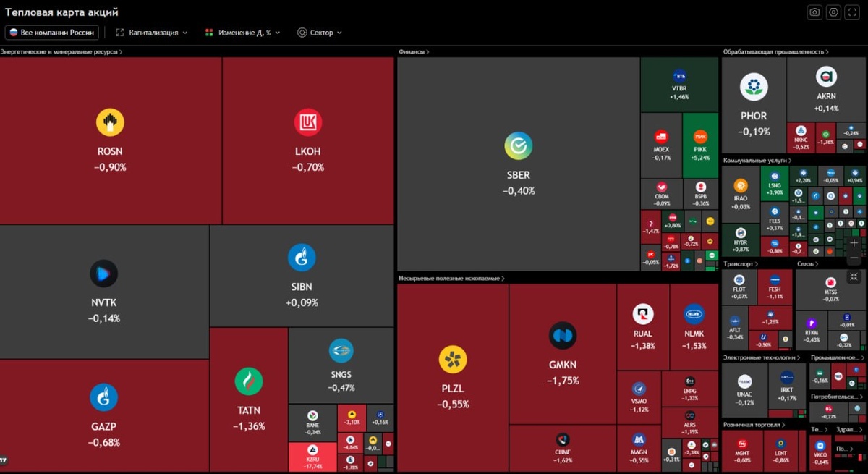Expand the 'Электронные технологии' sector header
The image size is (868, 474).
(762, 357)
